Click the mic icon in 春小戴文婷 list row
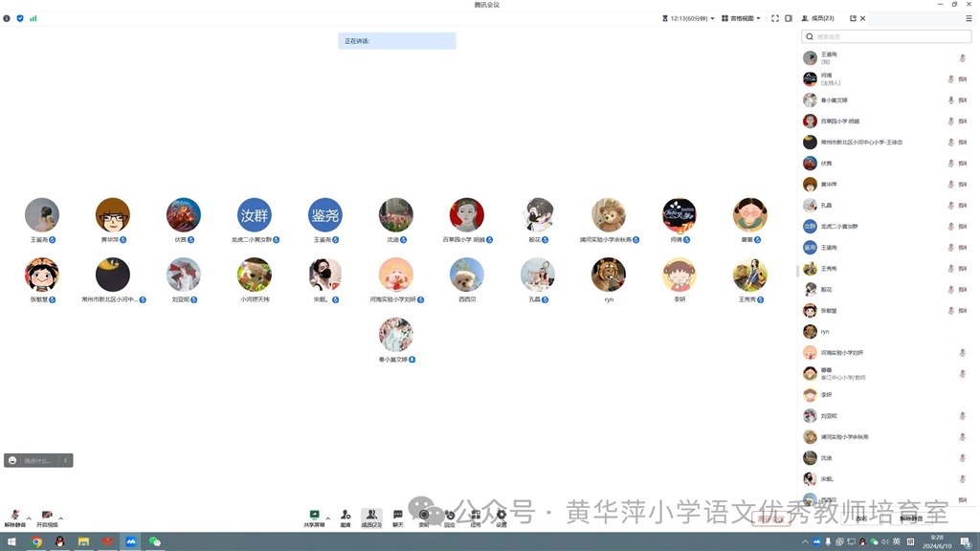The height and width of the screenshot is (551, 980). tap(950, 99)
